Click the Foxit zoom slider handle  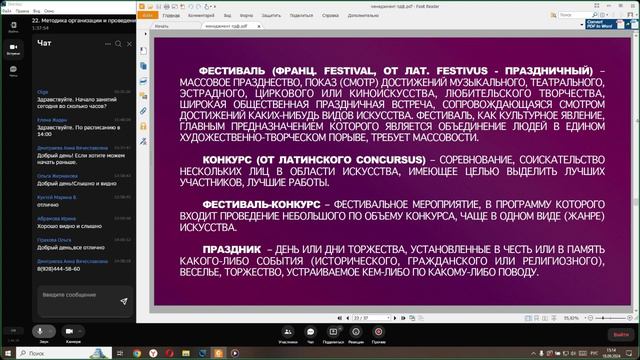click(x=603, y=318)
